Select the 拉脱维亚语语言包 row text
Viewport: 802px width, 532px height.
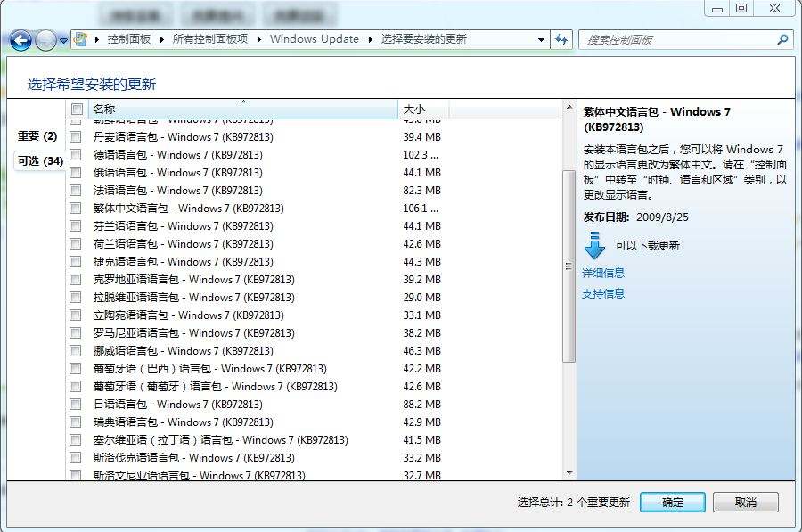[x=194, y=298]
